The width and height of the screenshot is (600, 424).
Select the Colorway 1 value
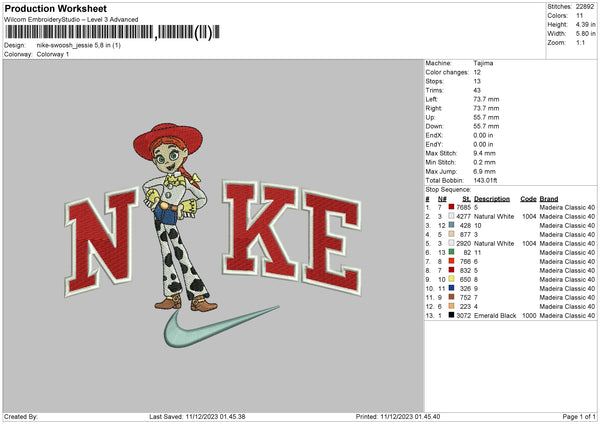pyautogui.click(x=53, y=54)
